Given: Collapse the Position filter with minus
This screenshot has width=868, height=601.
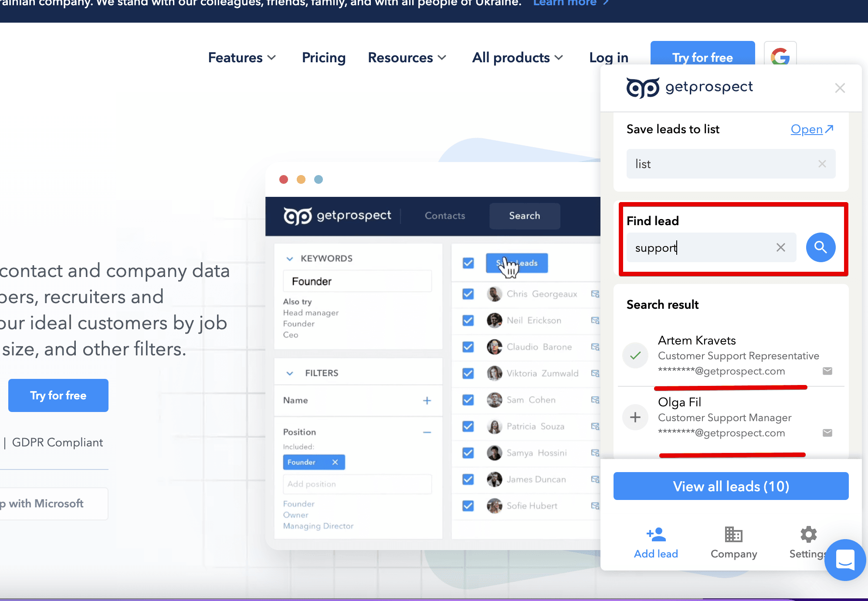Looking at the screenshot, I should pos(427,432).
